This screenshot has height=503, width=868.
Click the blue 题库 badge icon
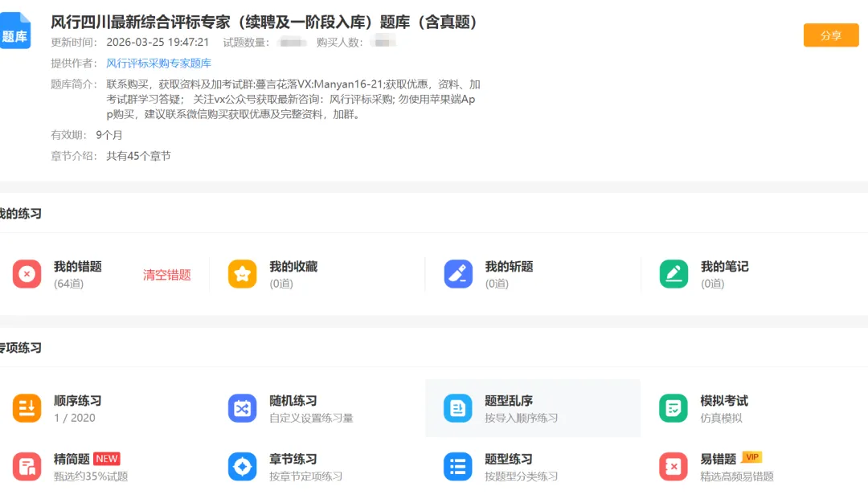(16, 31)
